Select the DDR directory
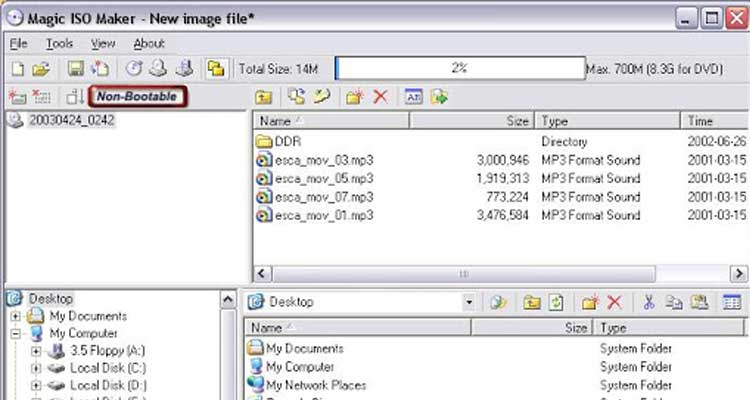 (287, 142)
